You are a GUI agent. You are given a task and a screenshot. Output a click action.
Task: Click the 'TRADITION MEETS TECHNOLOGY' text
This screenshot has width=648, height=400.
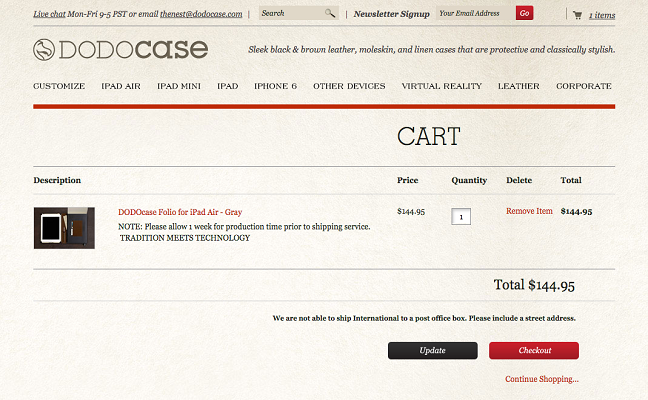185,238
